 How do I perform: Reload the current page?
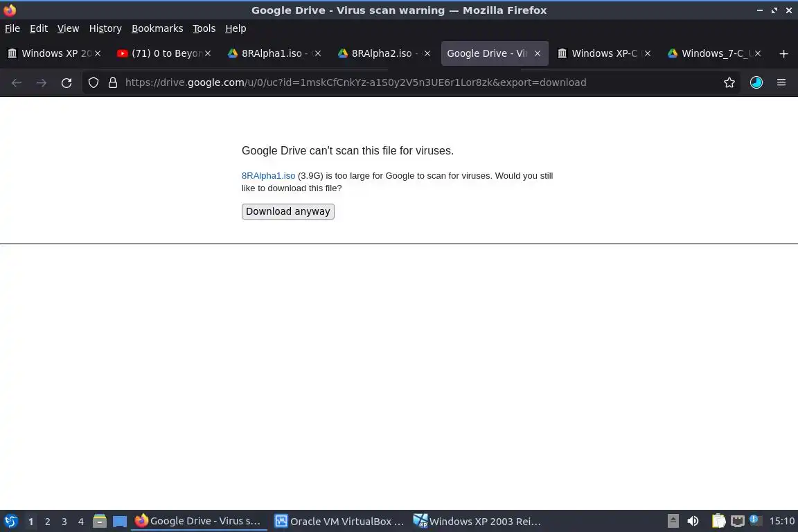(x=66, y=82)
